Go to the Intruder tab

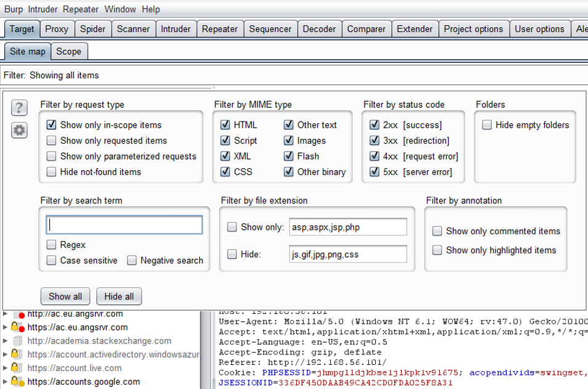176,29
